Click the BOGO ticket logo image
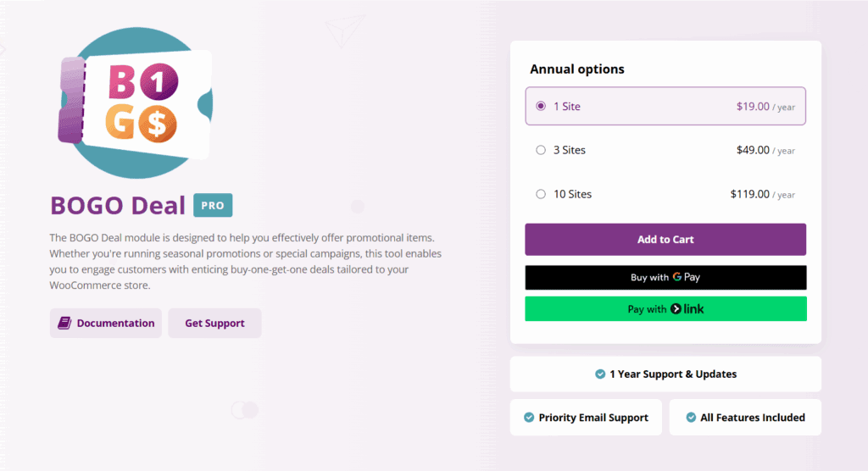 click(x=134, y=105)
